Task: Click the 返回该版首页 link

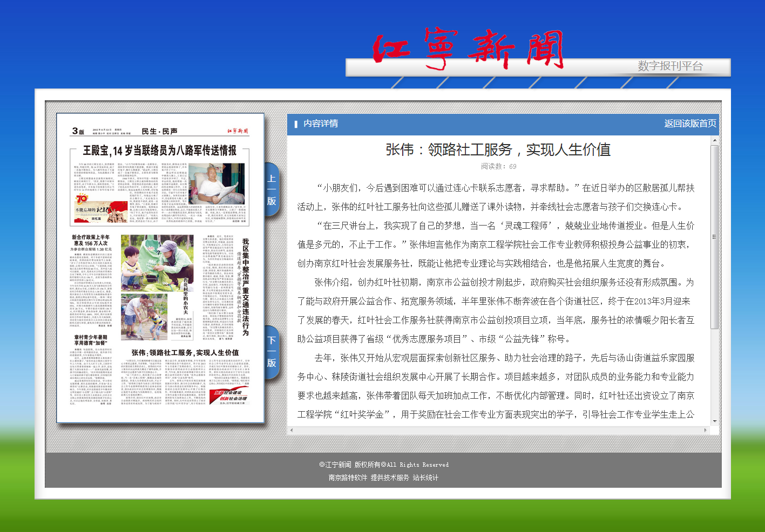Action: [690, 124]
